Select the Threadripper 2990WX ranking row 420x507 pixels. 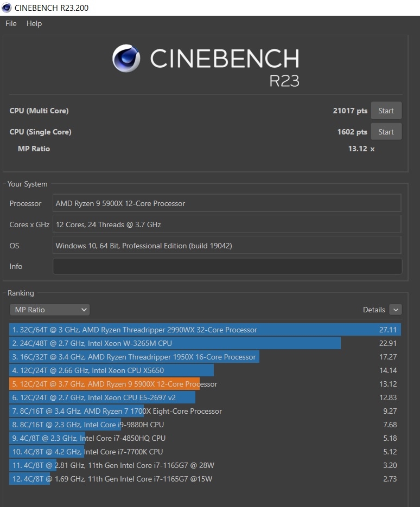(x=205, y=330)
